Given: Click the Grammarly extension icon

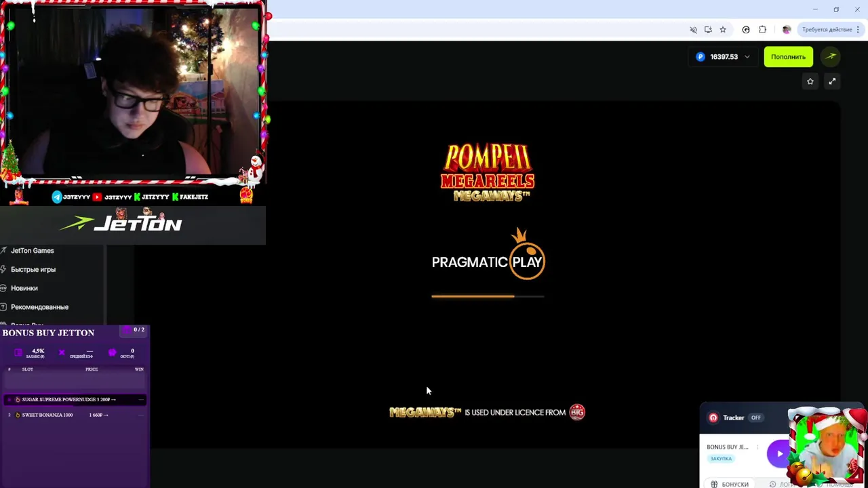Looking at the screenshot, I should (746, 30).
